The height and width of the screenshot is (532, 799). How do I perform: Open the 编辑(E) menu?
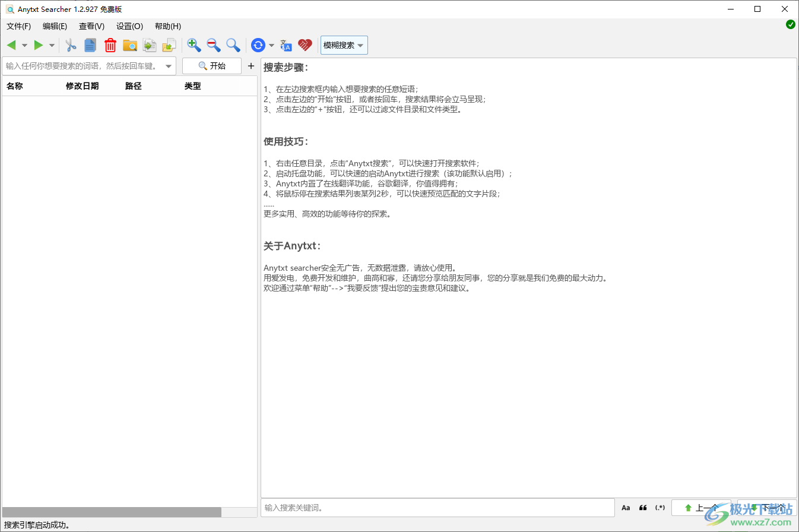[x=55, y=26]
